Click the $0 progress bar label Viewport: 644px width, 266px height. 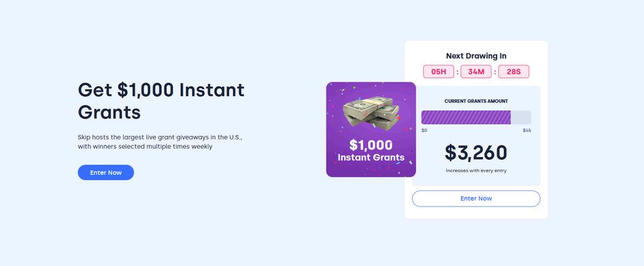(x=424, y=130)
